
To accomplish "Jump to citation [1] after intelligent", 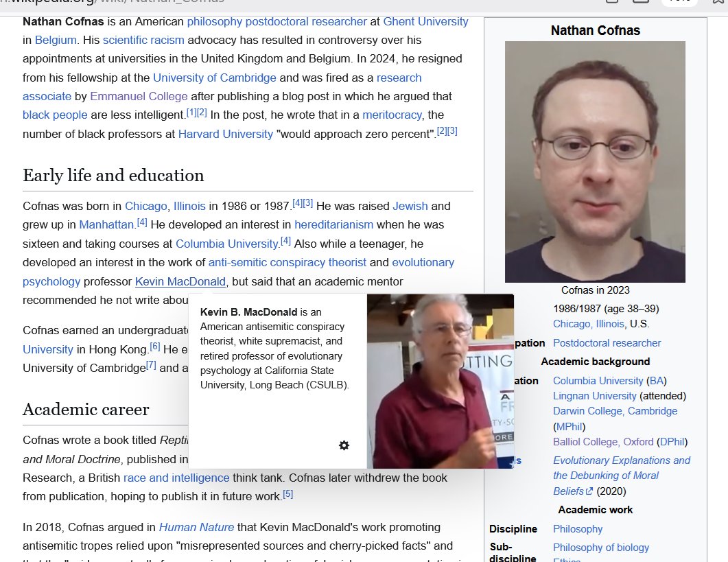I will (191, 113).
